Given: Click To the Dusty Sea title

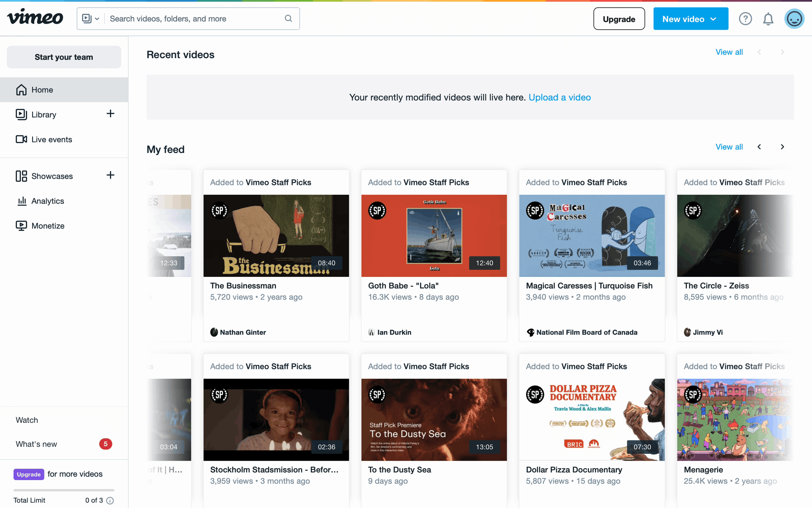Looking at the screenshot, I should coord(399,470).
